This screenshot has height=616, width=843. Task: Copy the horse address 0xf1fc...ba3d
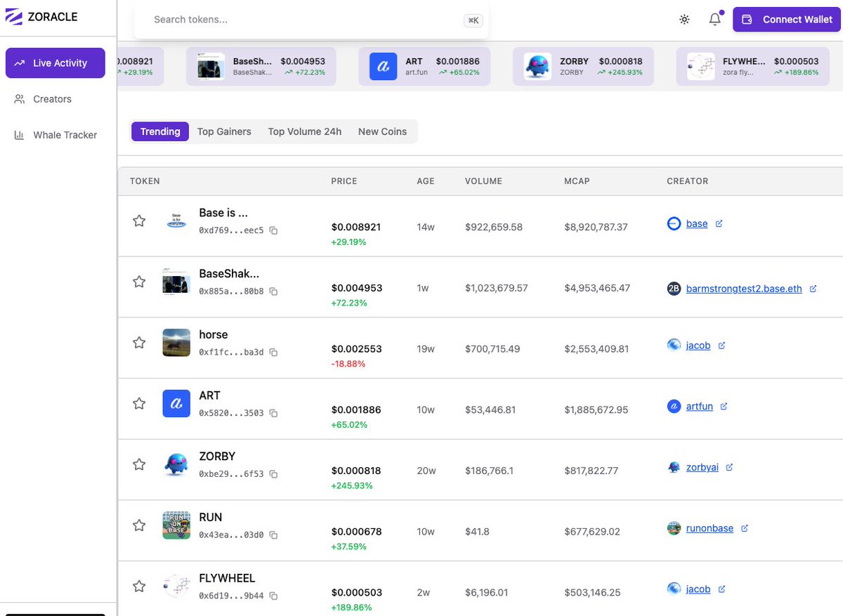pos(274,353)
